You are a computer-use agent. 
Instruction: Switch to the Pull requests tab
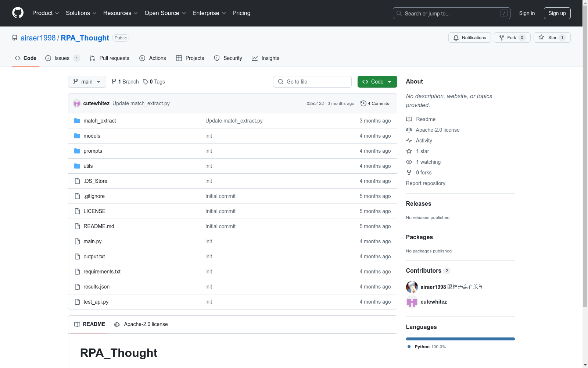click(110, 58)
